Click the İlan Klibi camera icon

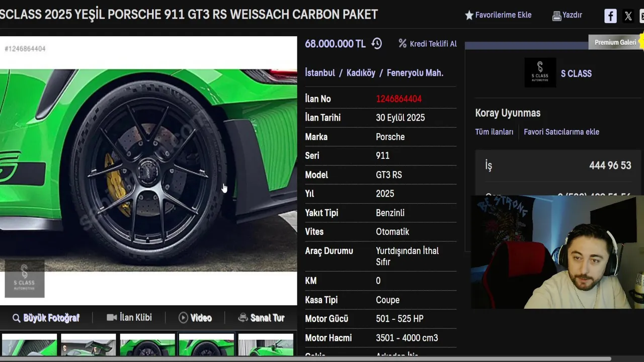[112, 317]
